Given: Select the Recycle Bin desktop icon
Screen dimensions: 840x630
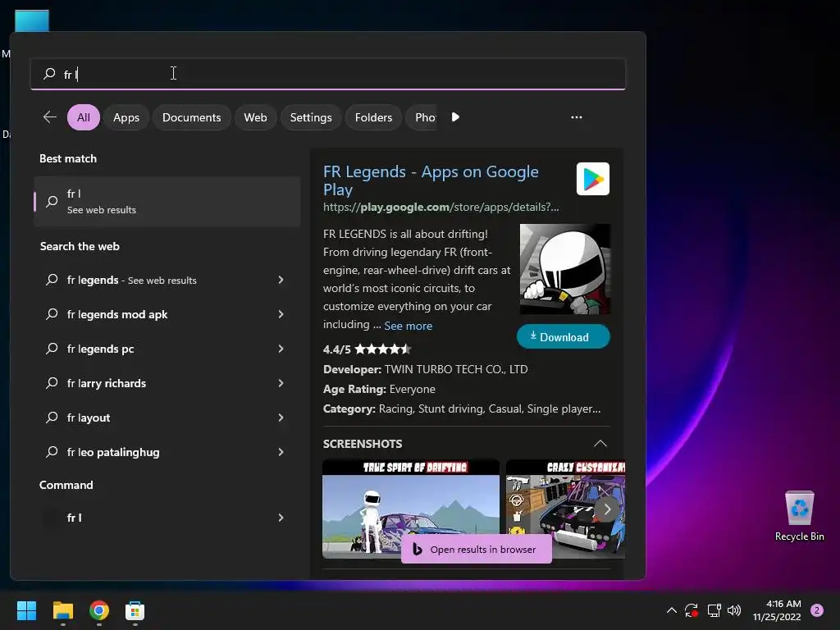Looking at the screenshot, I should 799,516.
